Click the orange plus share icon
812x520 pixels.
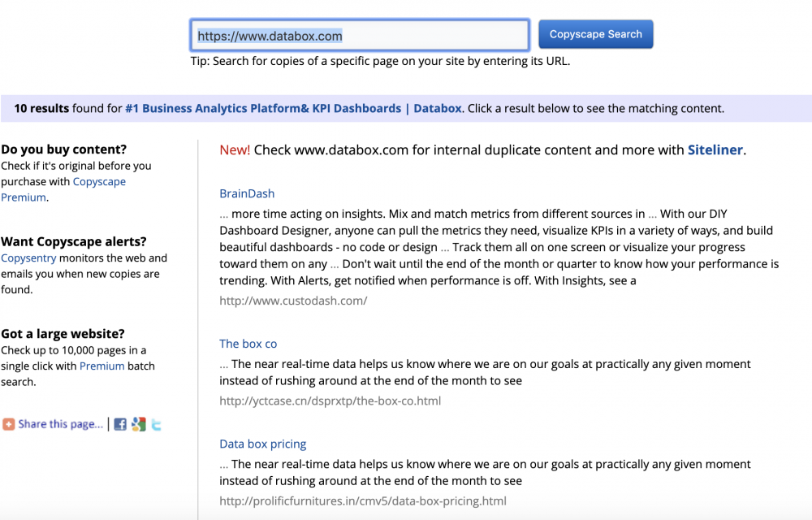pos(8,424)
